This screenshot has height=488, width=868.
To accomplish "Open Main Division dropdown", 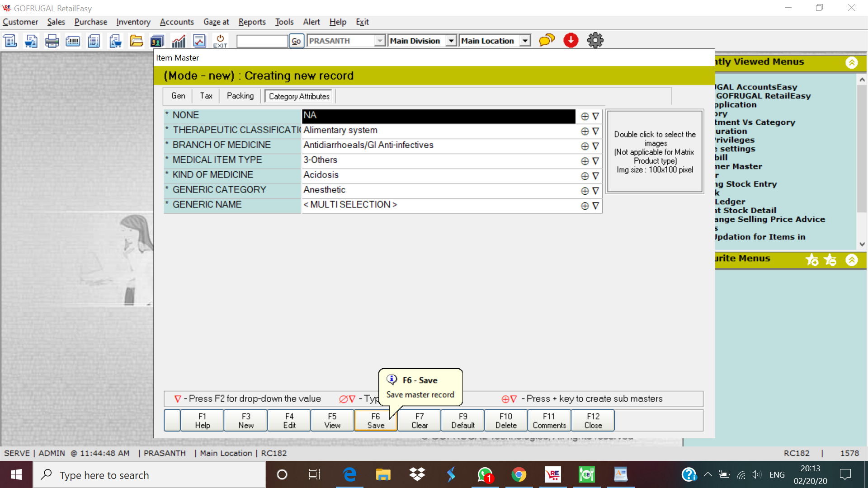I will click(451, 41).
